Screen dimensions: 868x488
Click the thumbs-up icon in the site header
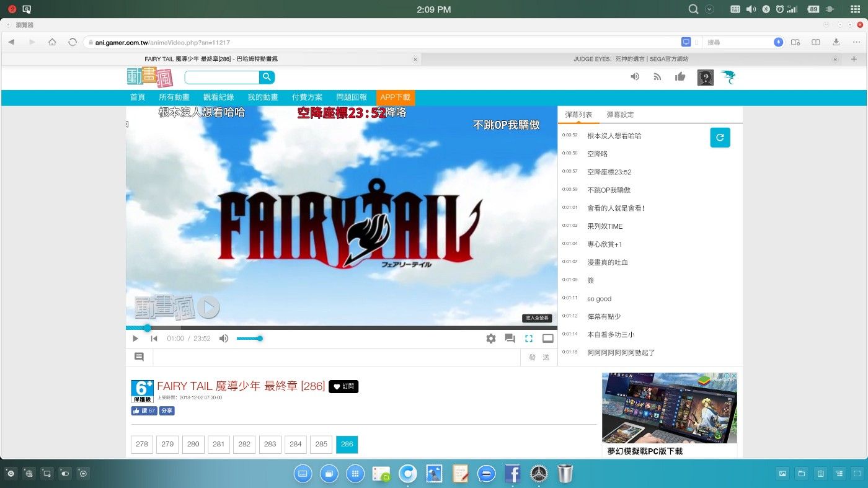pos(680,77)
